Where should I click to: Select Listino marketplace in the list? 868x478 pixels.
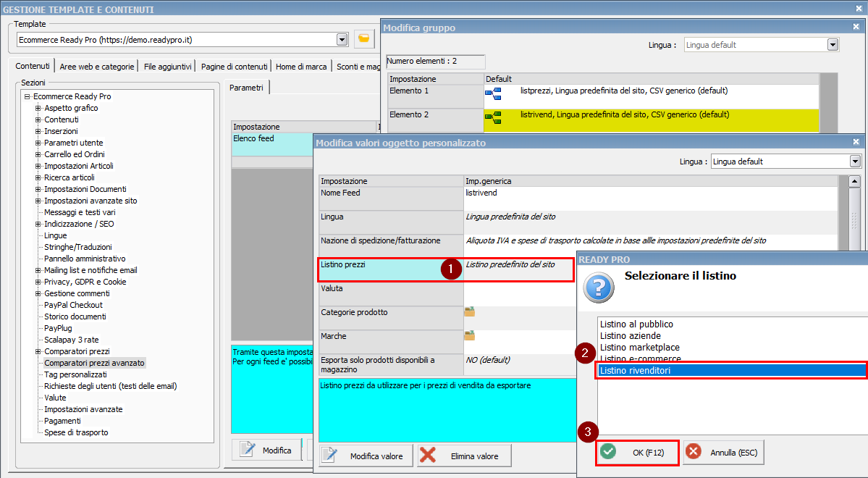[x=640, y=348]
